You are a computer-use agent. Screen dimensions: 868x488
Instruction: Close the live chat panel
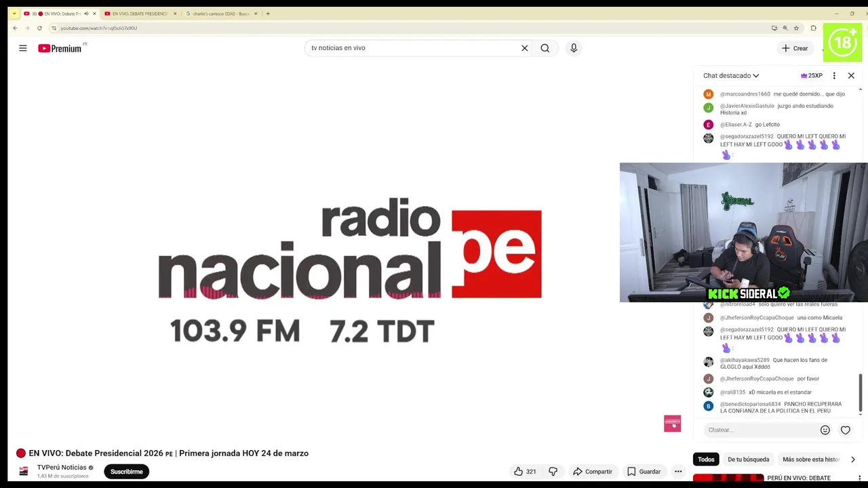[851, 76]
